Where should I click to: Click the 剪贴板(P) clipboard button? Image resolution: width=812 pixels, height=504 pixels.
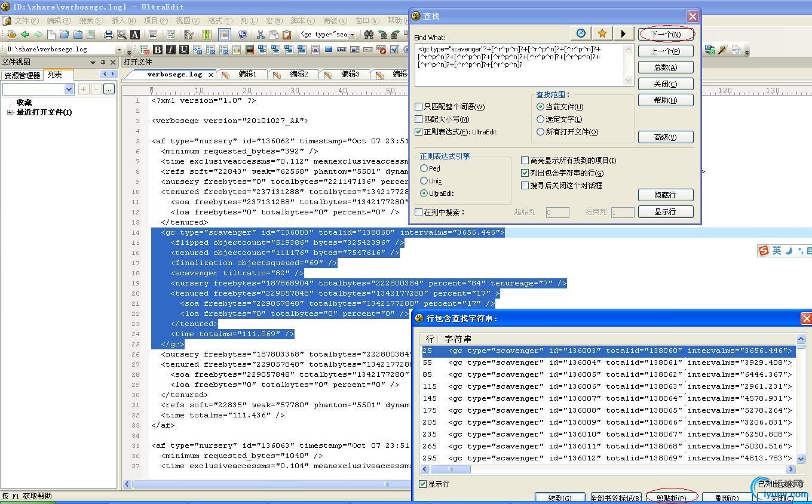coord(671,497)
